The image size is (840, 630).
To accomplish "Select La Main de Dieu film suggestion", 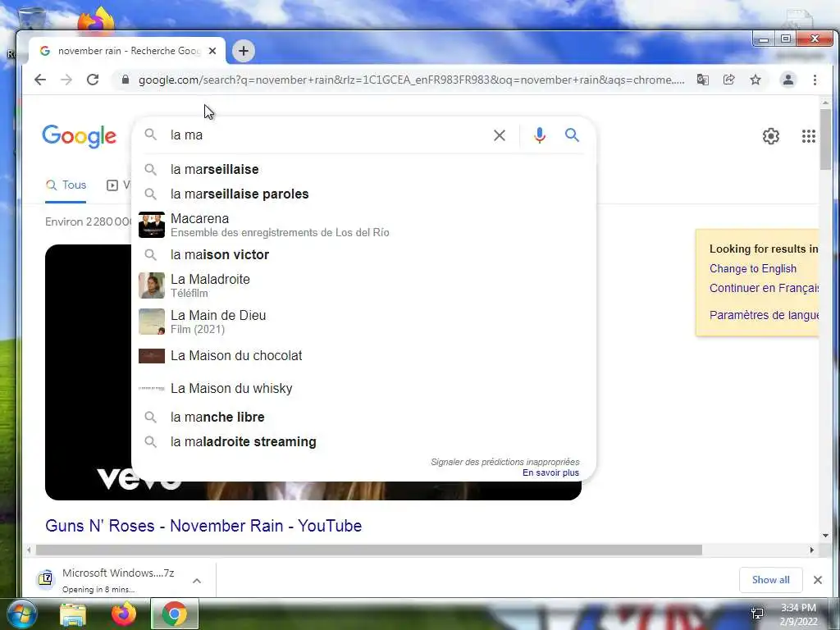I will point(363,322).
